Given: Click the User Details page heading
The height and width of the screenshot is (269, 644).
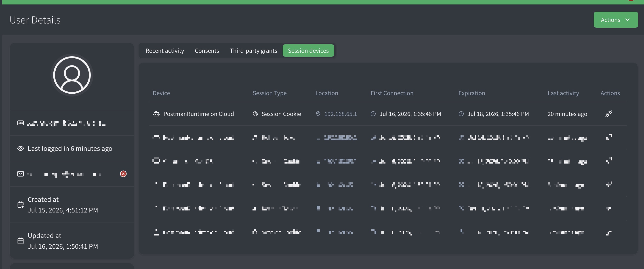Looking at the screenshot, I should [x=35, y=20].
